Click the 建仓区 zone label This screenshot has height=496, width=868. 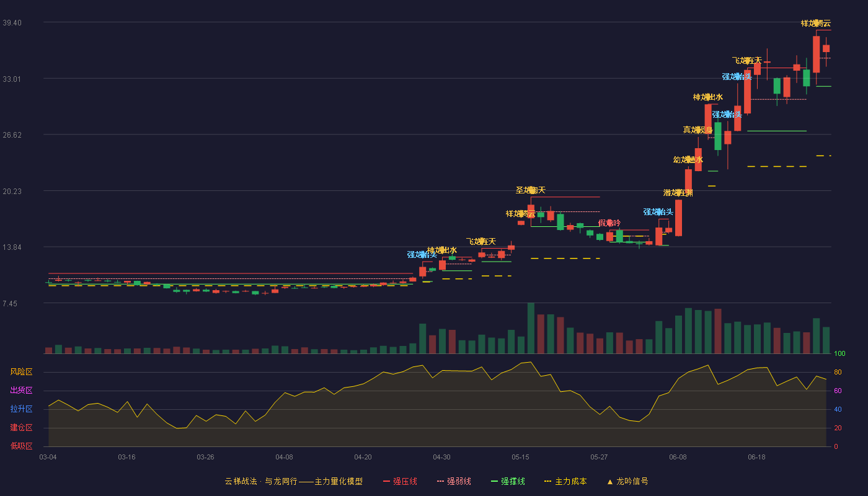(x=21, y=428)
